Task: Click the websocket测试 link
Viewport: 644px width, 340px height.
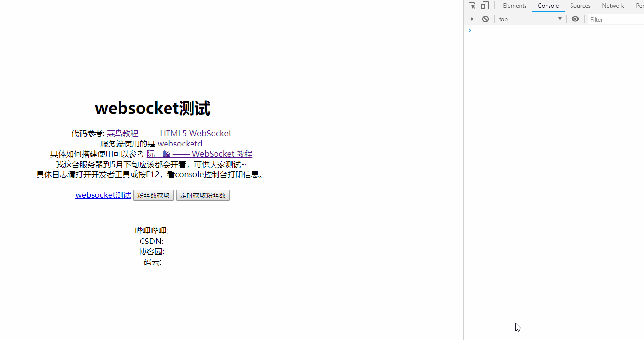Action: pos(103,195)
